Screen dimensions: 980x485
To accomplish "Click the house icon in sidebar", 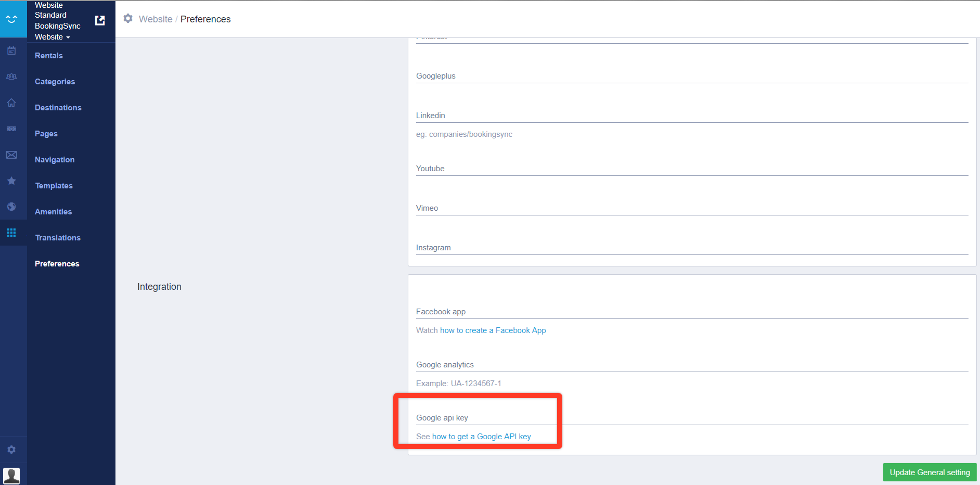I will (x=11, y=103).
